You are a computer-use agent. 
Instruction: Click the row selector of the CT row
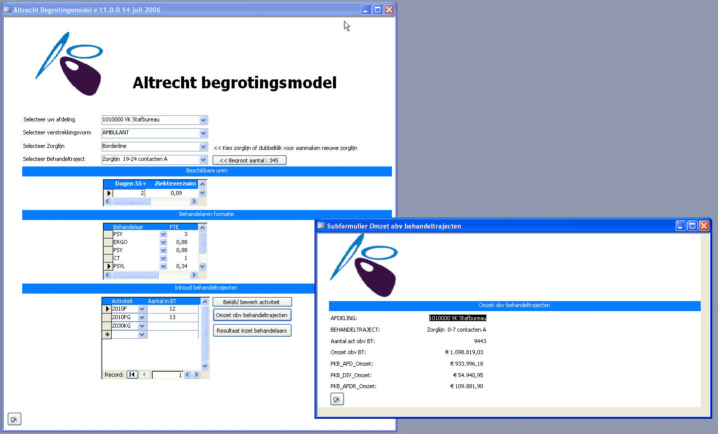point(108,258)
